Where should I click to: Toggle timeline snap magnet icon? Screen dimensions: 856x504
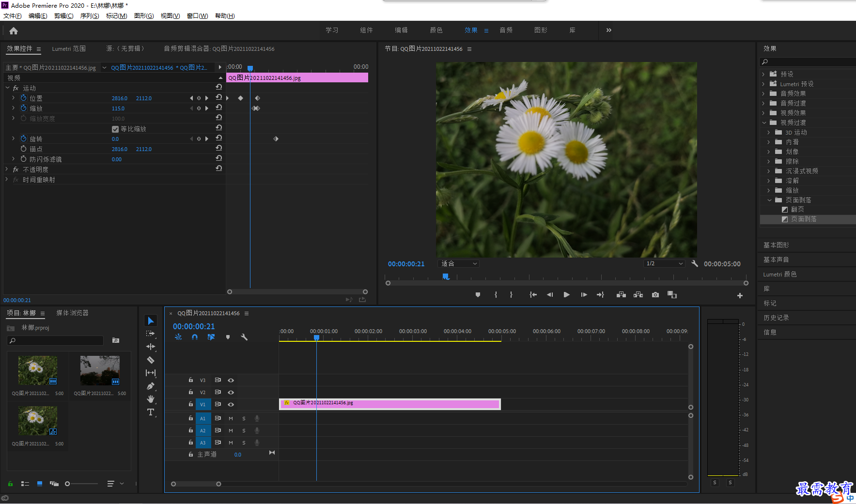point(195,337)
